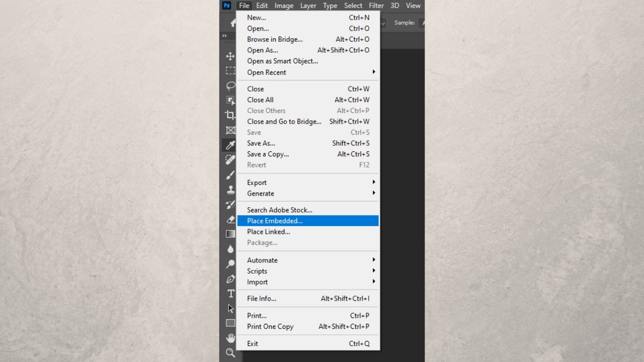
Task: Select the Dodge tool
Action: click(x=230, y=264)
